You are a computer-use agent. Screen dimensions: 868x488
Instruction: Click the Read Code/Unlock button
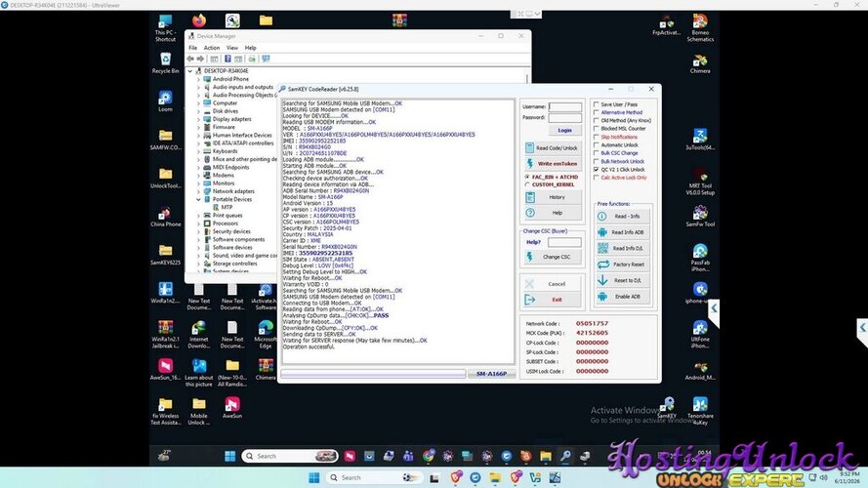[x=552, y=148]
